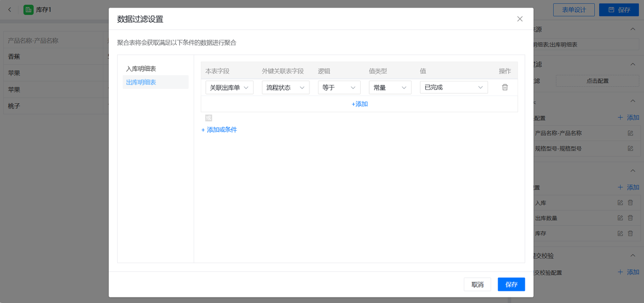Viewport: 644px width, 303px height.
Task: Edit the 规格型号-规格型号 field via pencil icon
Action: tap(630, 149)
